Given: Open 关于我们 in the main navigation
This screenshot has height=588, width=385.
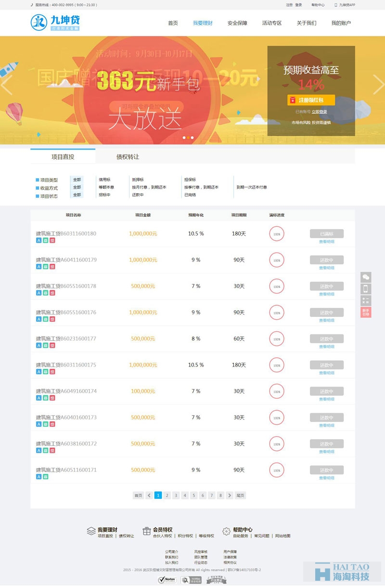Looking at the screenshot, I should click(307, 23).
